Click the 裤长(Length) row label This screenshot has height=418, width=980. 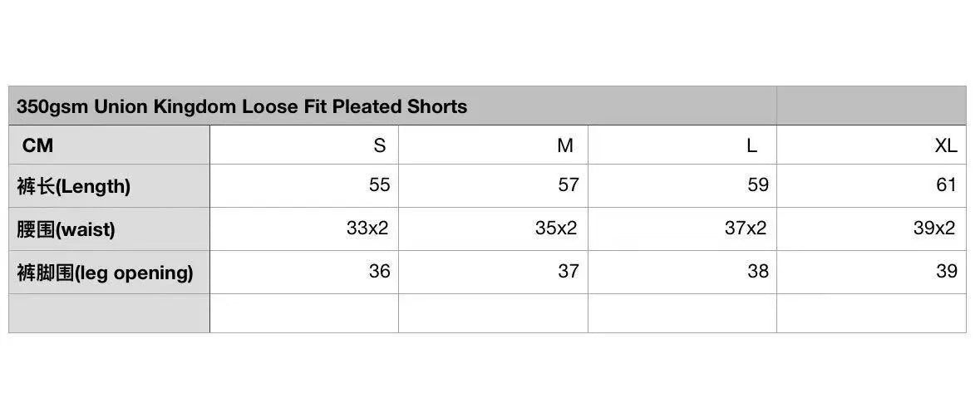(x=74, y=186)
